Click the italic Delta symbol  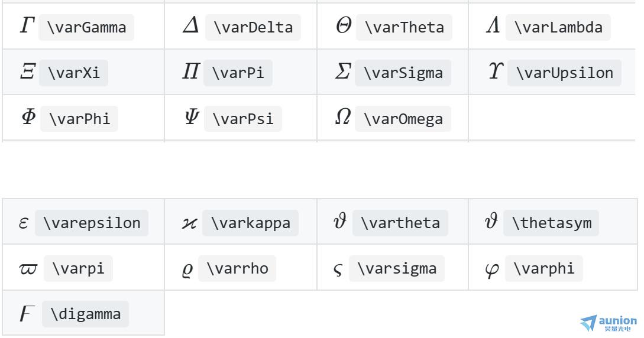[191, 25]
